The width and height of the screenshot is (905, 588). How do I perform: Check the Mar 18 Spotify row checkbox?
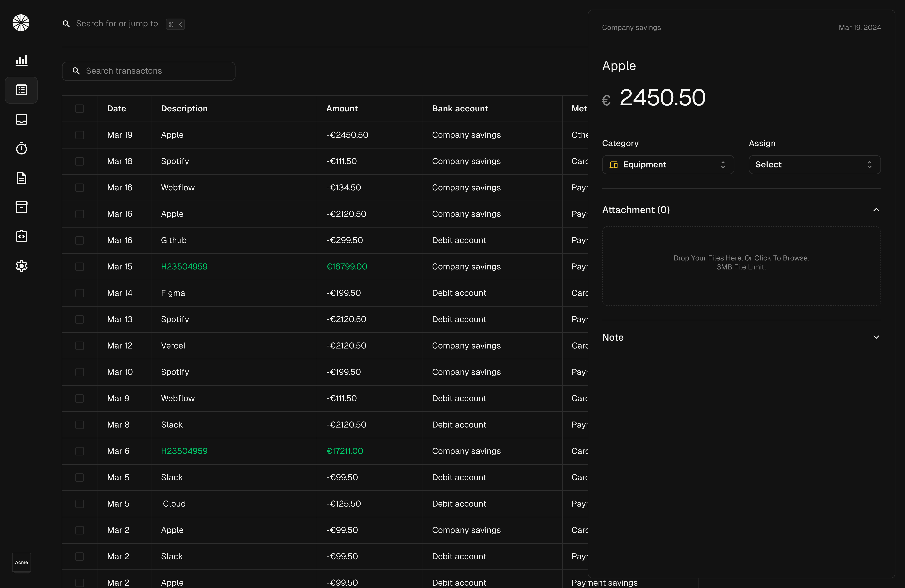tap(79, 161)
